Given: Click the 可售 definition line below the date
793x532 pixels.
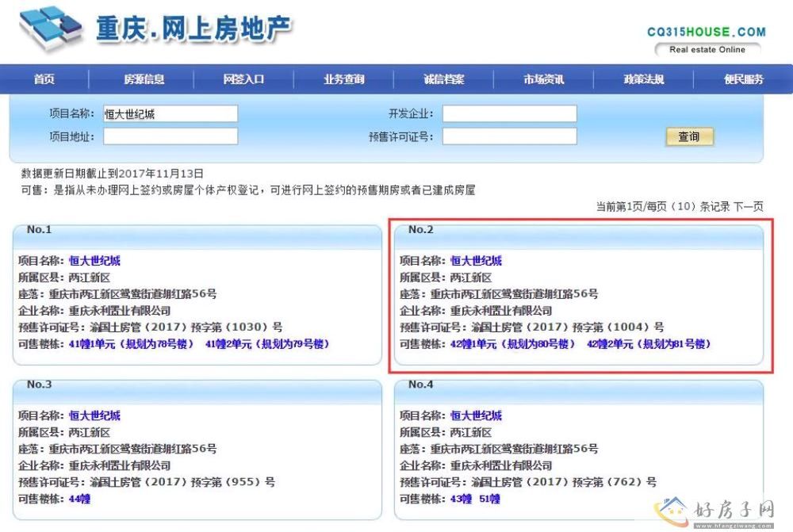Looking at the screenshot, I should (247, 190).
